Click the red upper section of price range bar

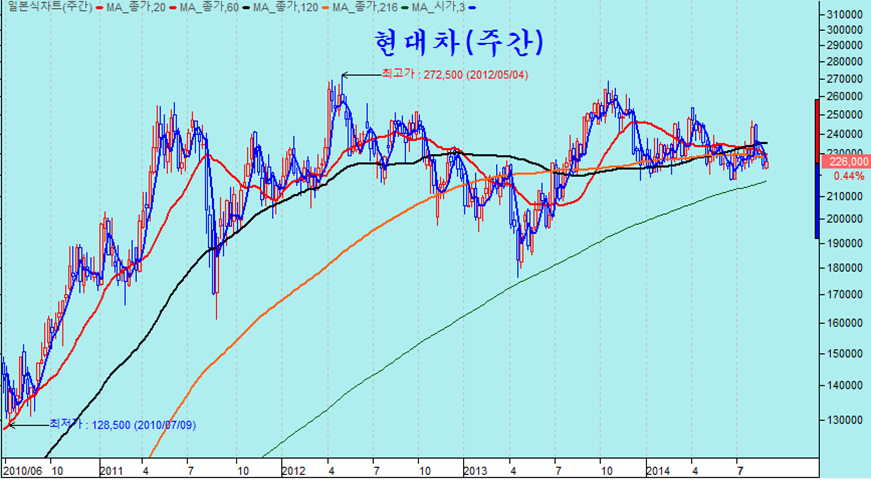point(818,126)
